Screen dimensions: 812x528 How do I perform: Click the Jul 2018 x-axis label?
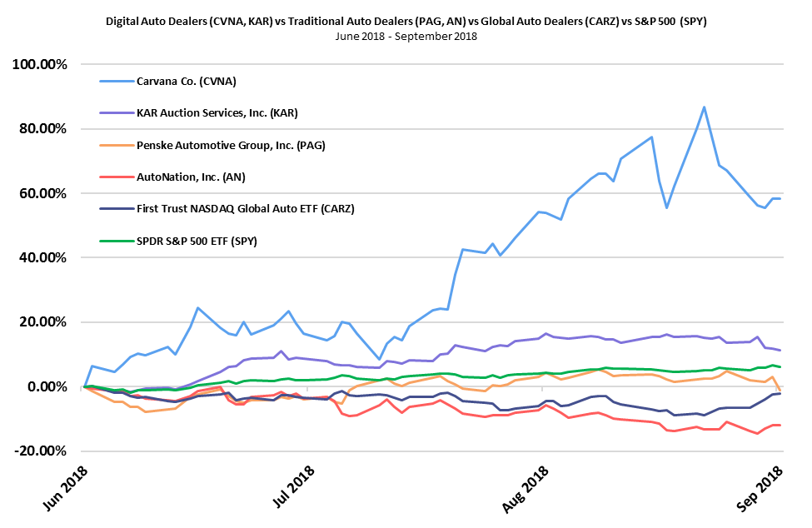point(293,486)
